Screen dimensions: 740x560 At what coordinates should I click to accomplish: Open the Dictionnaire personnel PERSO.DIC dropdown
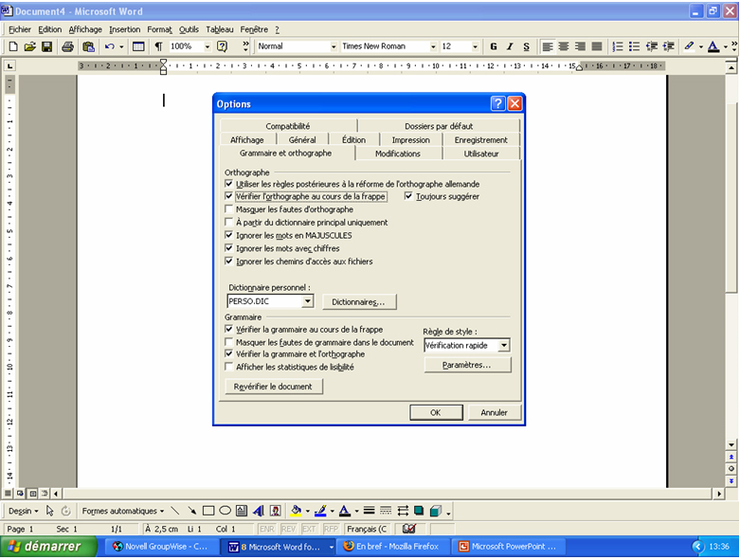tap(307, 301)
